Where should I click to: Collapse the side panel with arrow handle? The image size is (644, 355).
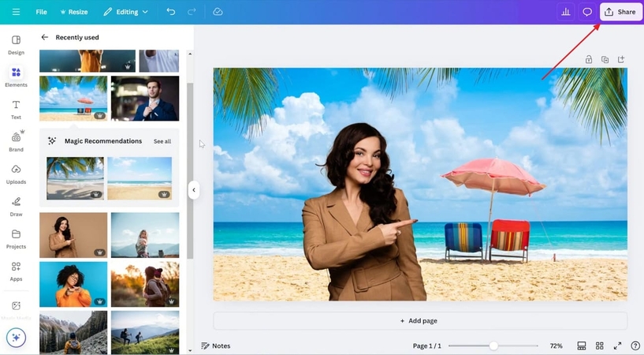194,190
